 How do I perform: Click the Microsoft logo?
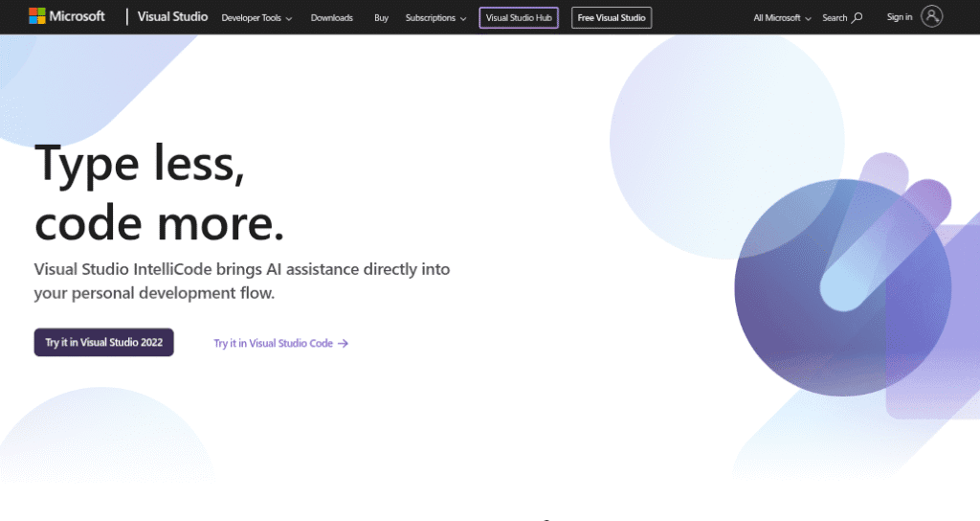tap(67, 17)
